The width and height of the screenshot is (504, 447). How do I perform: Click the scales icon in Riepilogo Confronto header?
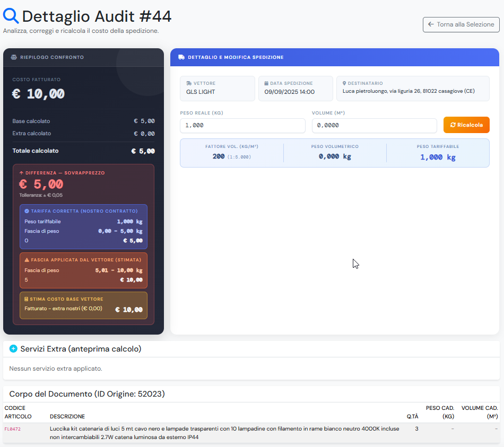(14, 57)
